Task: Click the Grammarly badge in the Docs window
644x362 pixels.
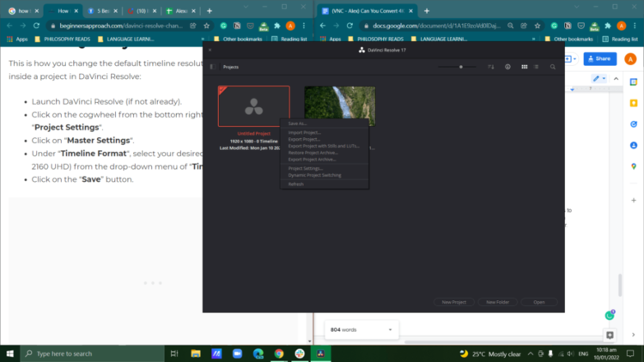Action: [610, 315]
